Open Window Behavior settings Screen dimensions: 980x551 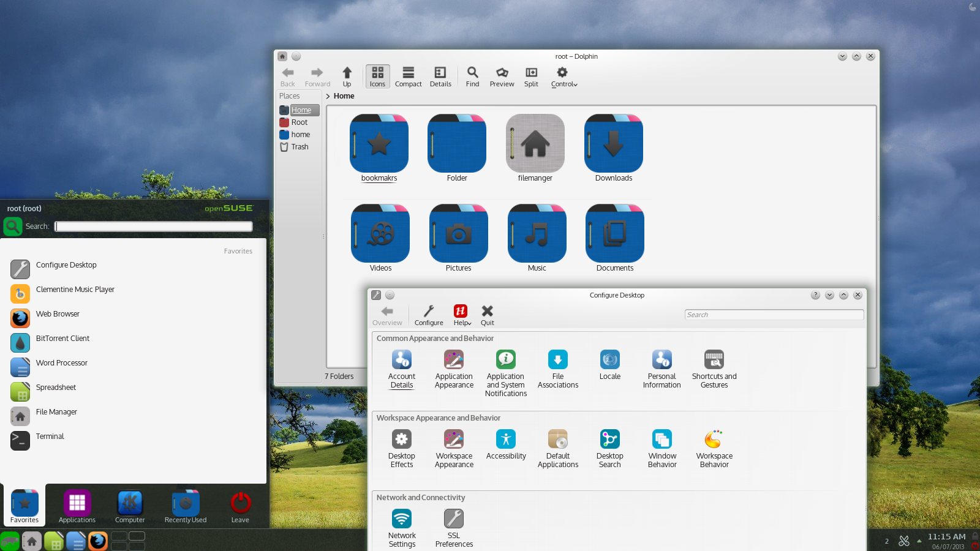click(x=662, y=449)
